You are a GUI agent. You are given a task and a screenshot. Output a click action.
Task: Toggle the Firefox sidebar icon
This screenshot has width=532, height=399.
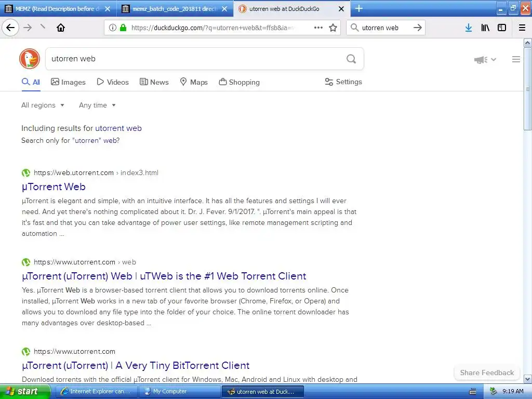(502, 28)
